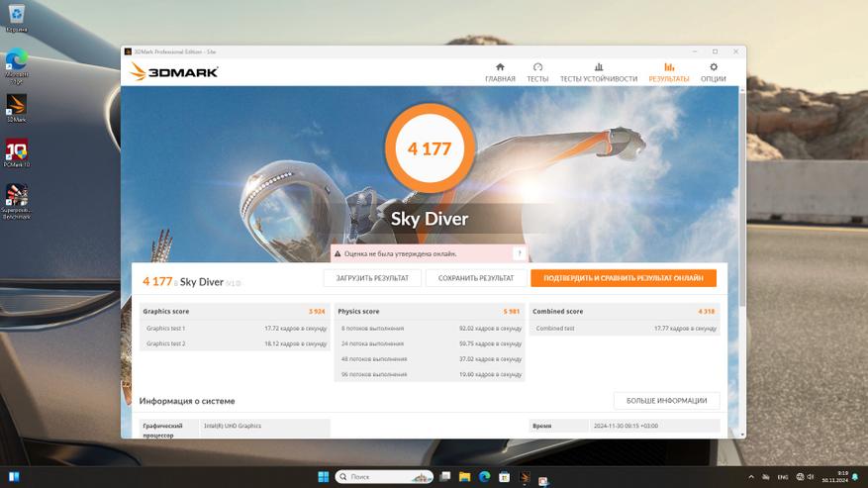Click the vertical scrollbar of the 3DMark window
Screen dimensions: 868x488
coord(742,199)
